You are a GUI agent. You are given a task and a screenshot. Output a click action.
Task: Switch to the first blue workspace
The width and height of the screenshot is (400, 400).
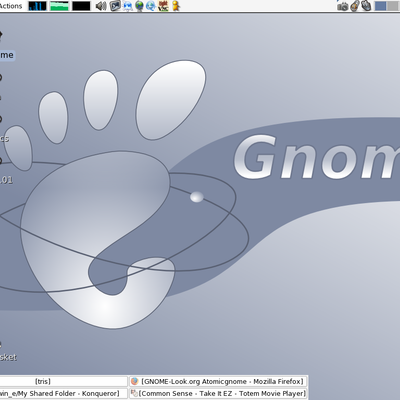[x=380, y=6]
